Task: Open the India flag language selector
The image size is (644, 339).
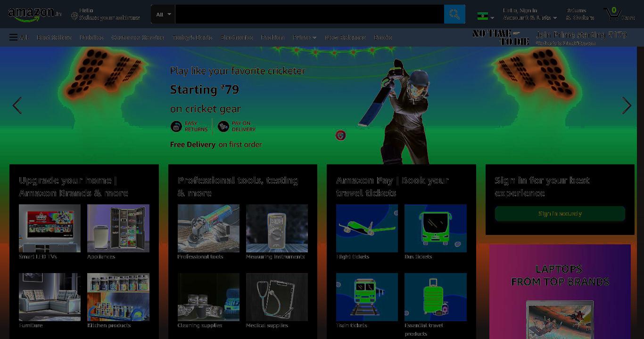Action: coord(485,16)
